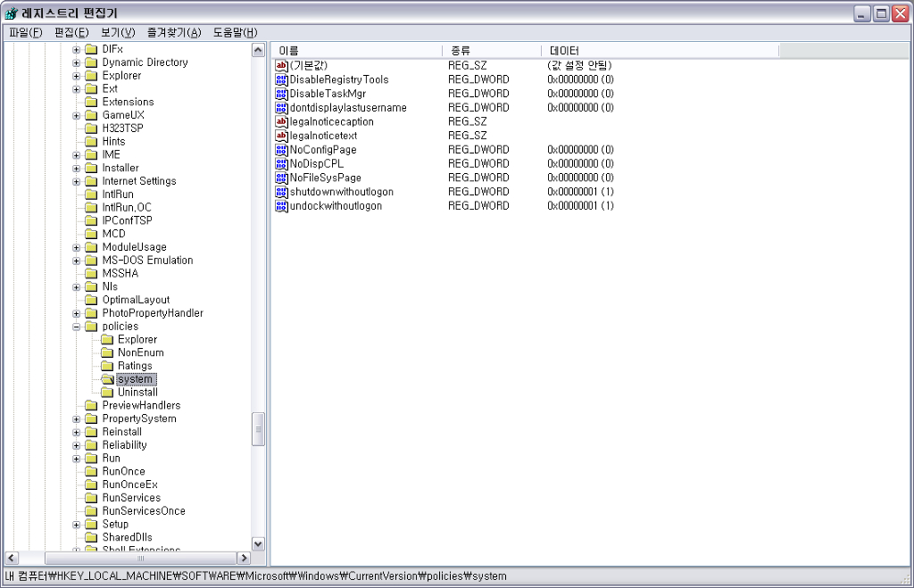Click the folder icon next to RunOnce
Screen dimensions: 914x588
click(91, 471)
